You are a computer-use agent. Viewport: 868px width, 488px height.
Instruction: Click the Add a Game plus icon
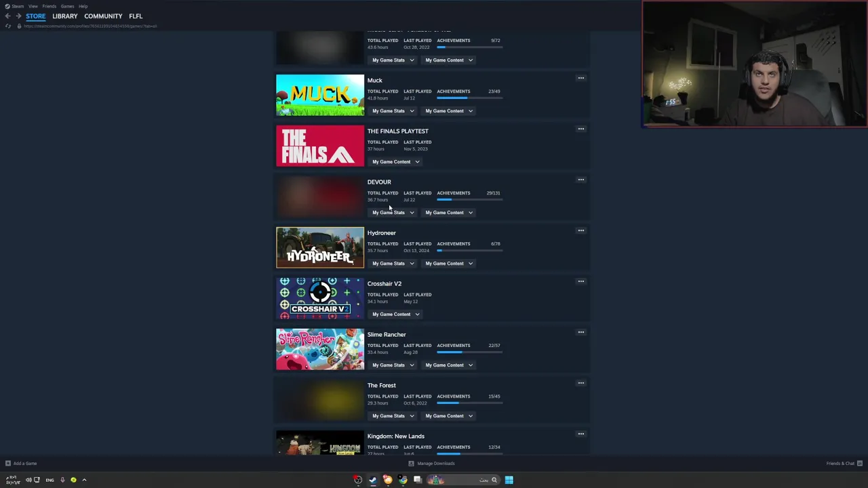pos(8,464)
